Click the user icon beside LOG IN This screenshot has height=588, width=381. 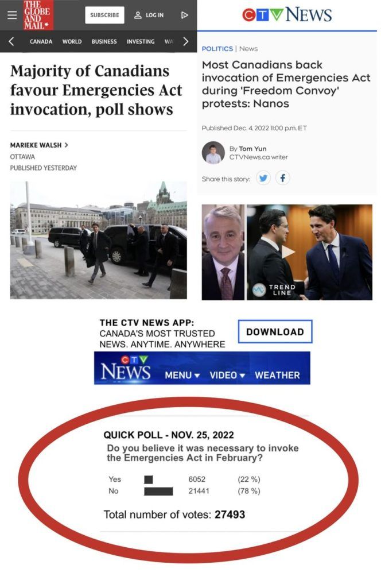138,15
